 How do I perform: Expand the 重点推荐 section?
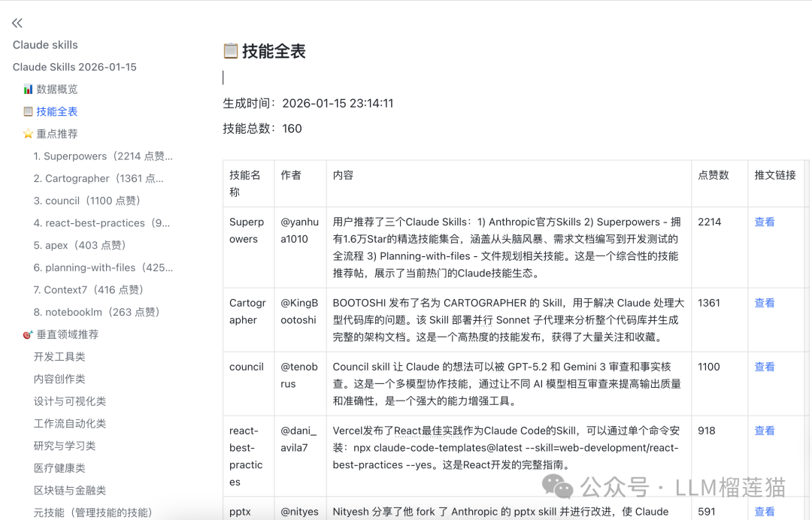click(x=56, y=133)
